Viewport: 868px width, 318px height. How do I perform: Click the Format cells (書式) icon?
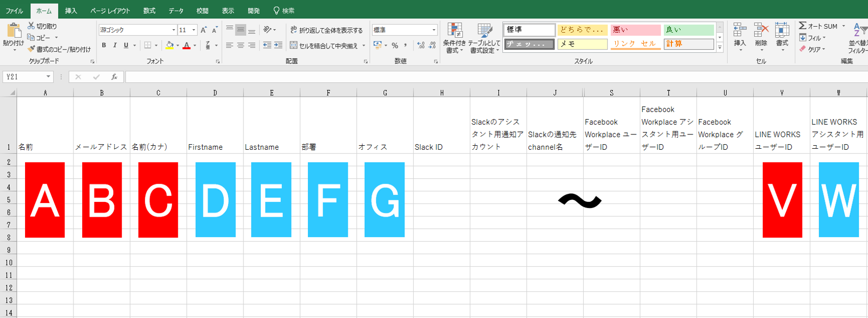pyautogui.click(x=782, y=31)
